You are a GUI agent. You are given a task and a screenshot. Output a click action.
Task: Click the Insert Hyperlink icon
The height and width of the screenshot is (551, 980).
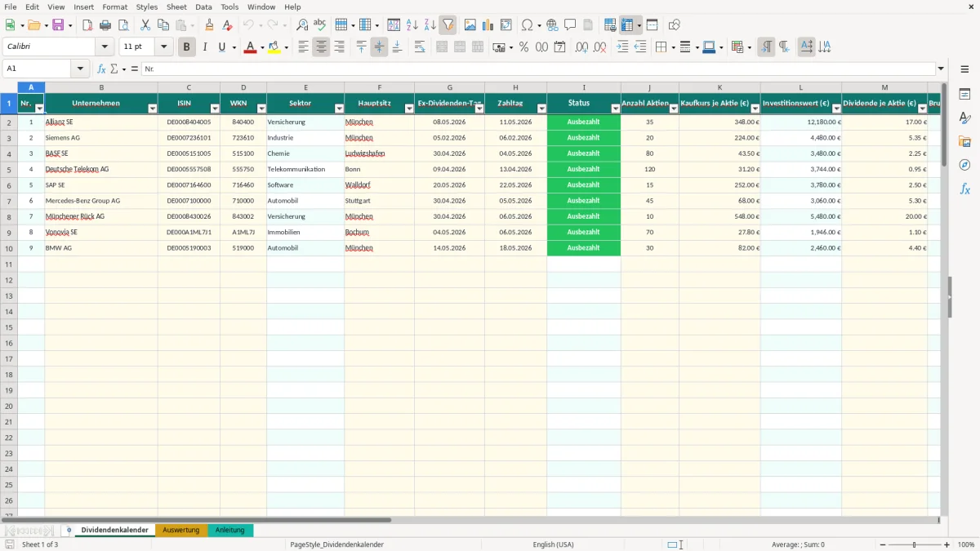tap(552, 25)
